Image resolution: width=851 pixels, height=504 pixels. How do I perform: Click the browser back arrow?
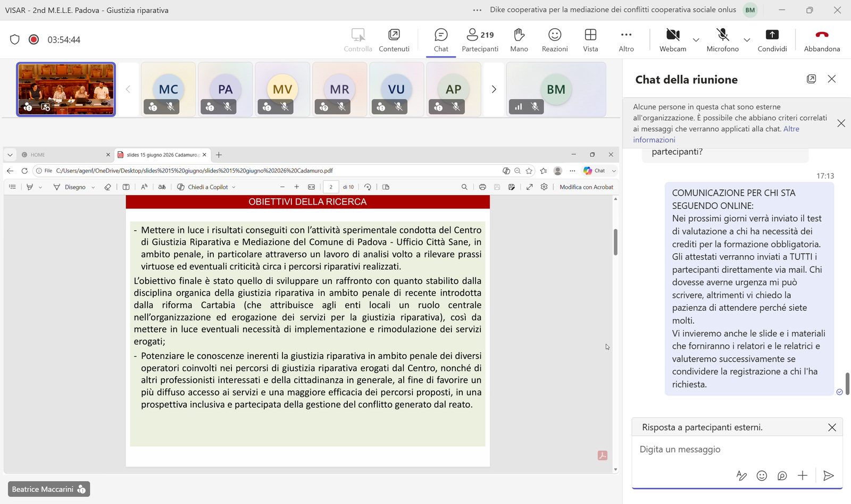10,171
